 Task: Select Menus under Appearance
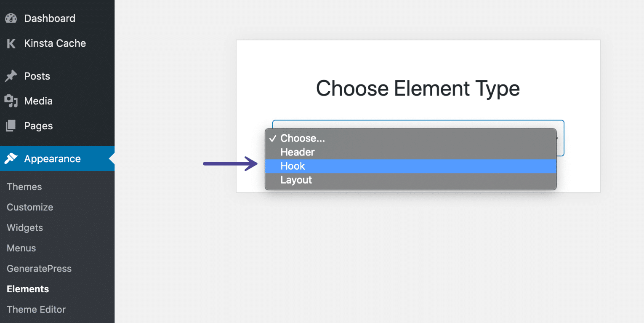click(x=21, y=248)
